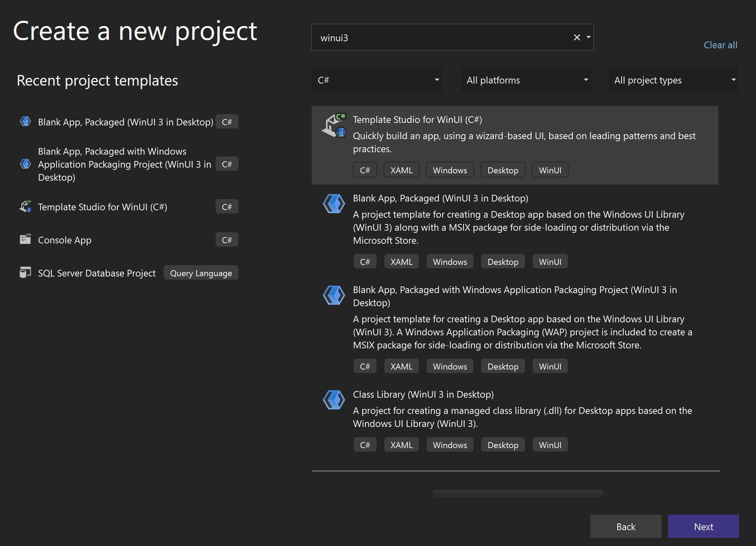The image size is (756, 546).
Task: Click the recent SQL Server Database Project icon
Action: 25,273
